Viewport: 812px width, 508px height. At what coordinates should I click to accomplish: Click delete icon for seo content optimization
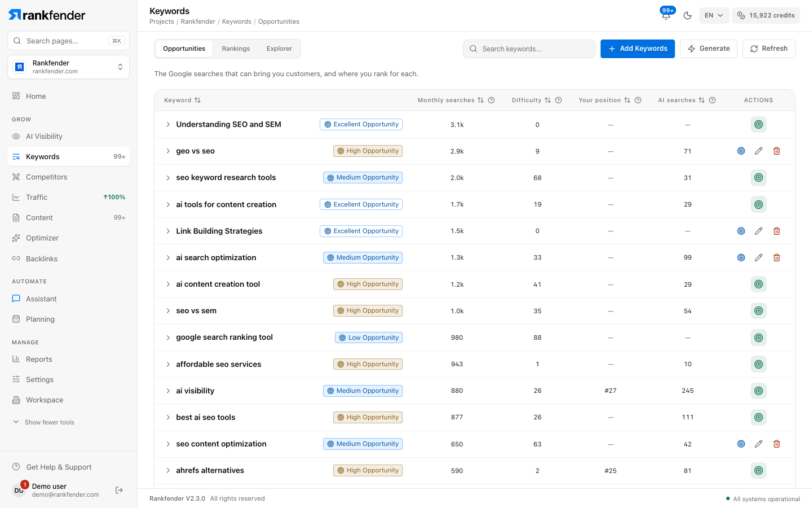[776, 444]
